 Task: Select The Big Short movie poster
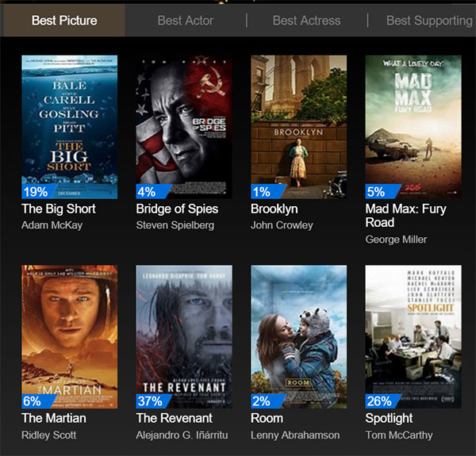pos(70,127)
